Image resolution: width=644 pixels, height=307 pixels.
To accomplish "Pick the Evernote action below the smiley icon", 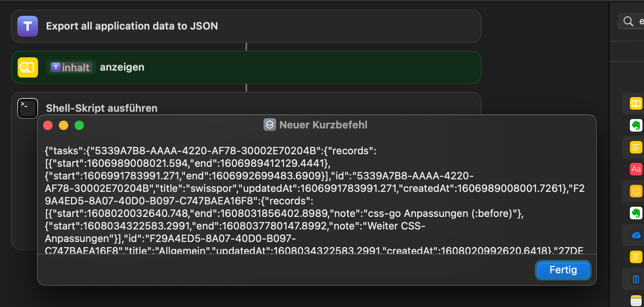I will [x=636, y=213].
